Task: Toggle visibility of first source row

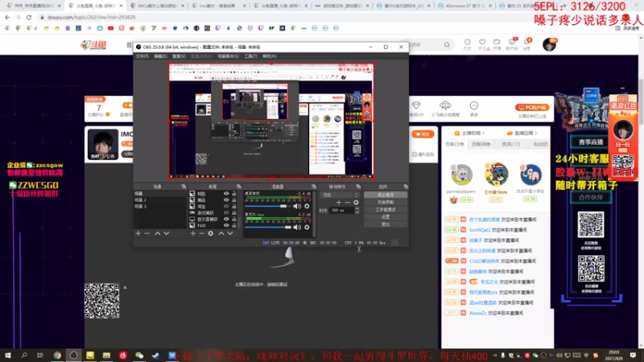Action: click(226, 193)
